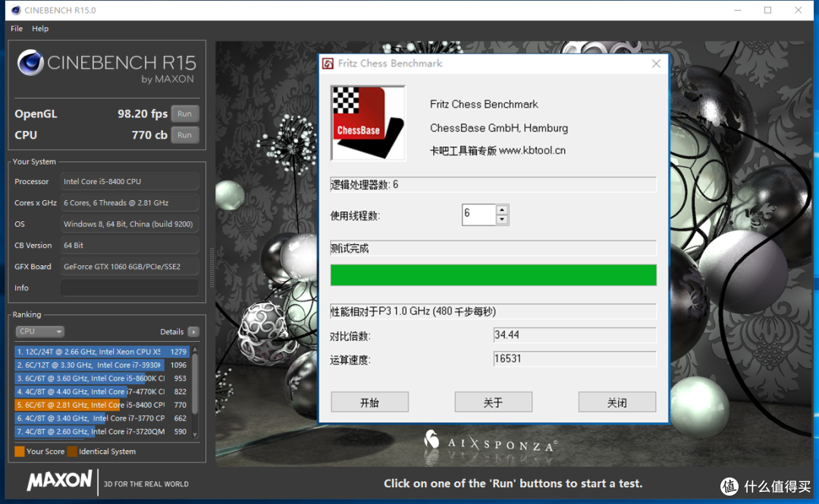The image size is (819, 504).
Task: Click the Fritz Chess Benchmark title icon
Action: [328, 64]
